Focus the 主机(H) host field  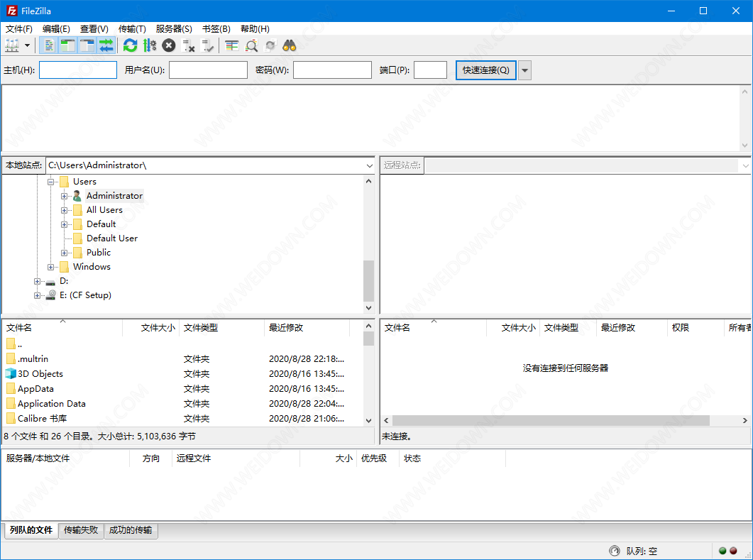[78, 70]
